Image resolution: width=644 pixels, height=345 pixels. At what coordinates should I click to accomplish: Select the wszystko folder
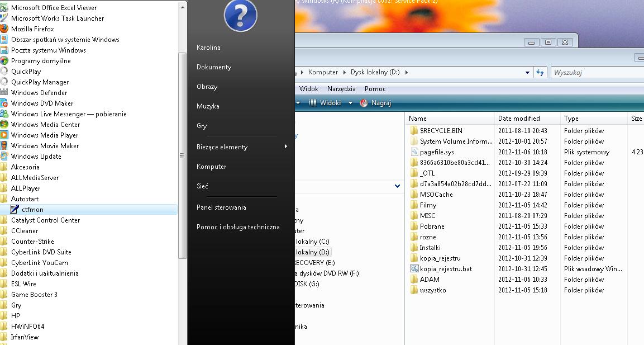click(433, 290)
